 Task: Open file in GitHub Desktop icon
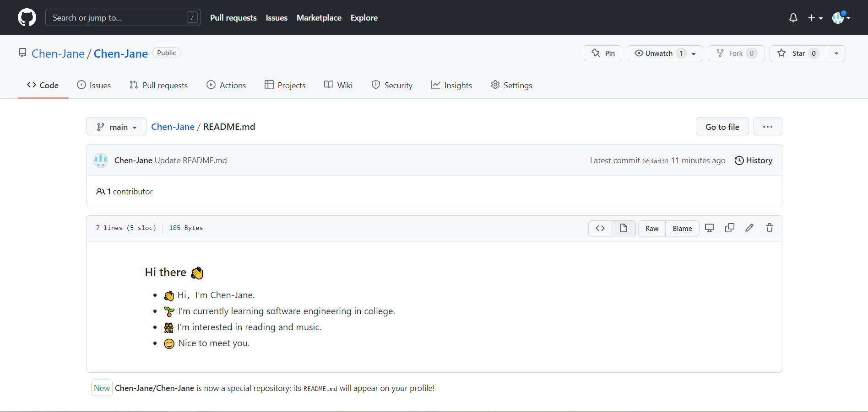(710, 228)
